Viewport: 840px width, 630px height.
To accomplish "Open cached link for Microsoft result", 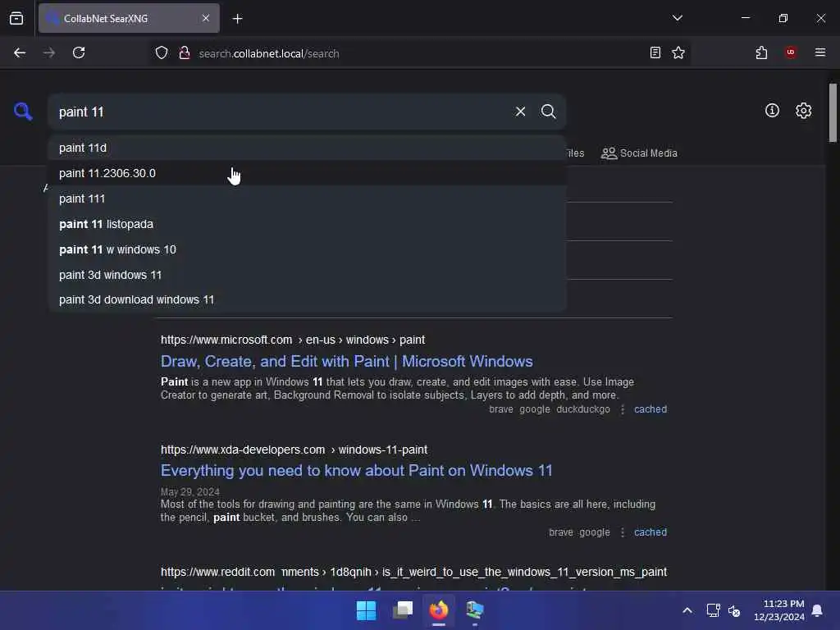I will pos(651,409).
